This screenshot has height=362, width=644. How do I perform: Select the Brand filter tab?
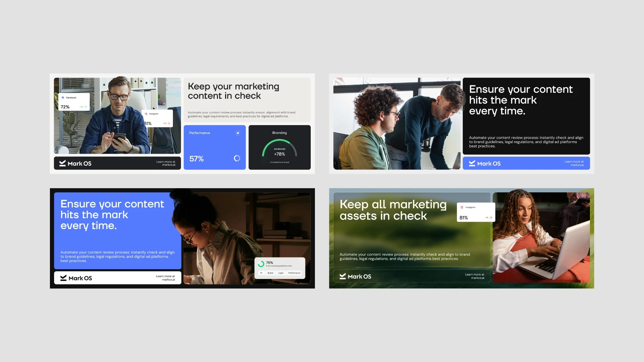pyautogui.click(x=270, y=273)
